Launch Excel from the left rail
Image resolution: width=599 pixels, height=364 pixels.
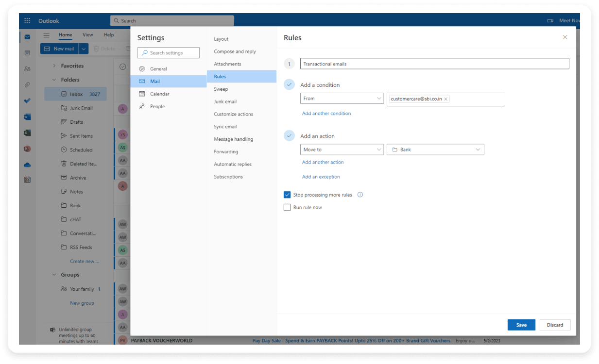pyautogui.click(x=27, y=132)
